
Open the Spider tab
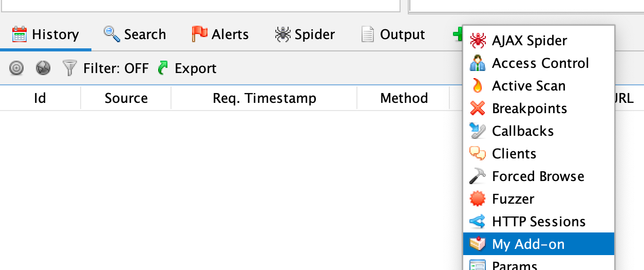tap(305, 35)
